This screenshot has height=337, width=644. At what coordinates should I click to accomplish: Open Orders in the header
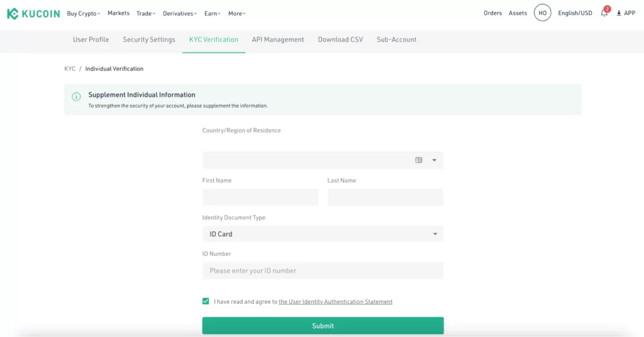point(492,13)
